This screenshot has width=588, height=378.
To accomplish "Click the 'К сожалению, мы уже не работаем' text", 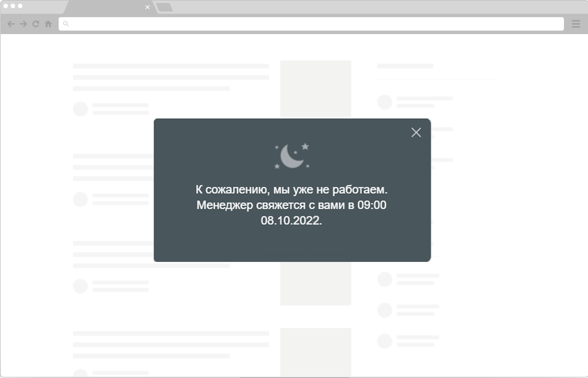I will pyautogui.click(x=291, y=190).
